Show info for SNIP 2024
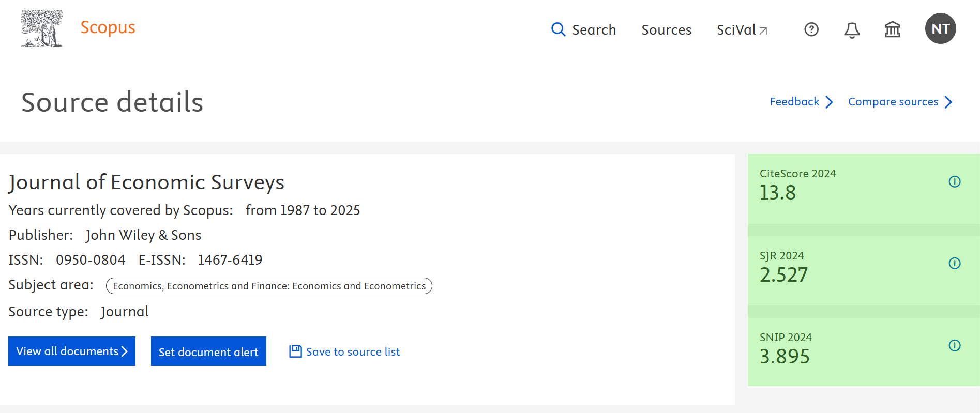 [955, 345]
